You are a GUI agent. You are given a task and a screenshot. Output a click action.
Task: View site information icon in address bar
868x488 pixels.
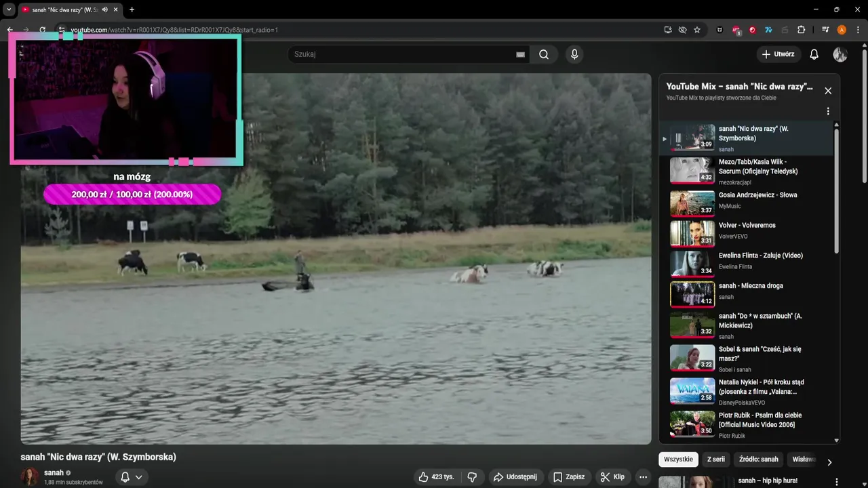pyautogui.click(x=61, y=30)
